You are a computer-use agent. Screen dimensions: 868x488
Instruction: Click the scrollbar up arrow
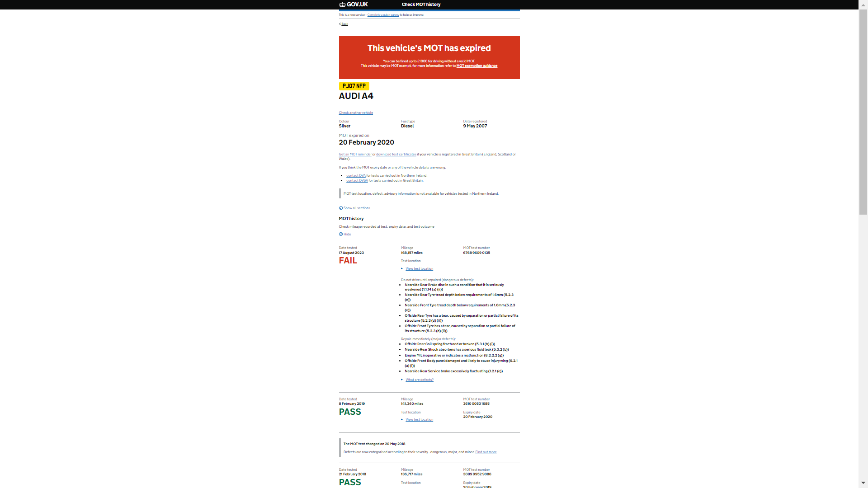(x=863, y=4)
